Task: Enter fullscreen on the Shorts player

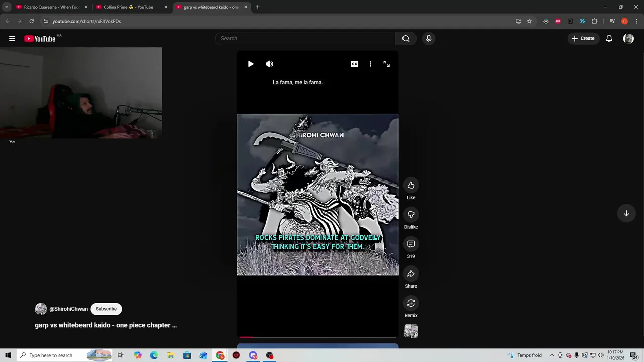Action: tap(386, 64)
